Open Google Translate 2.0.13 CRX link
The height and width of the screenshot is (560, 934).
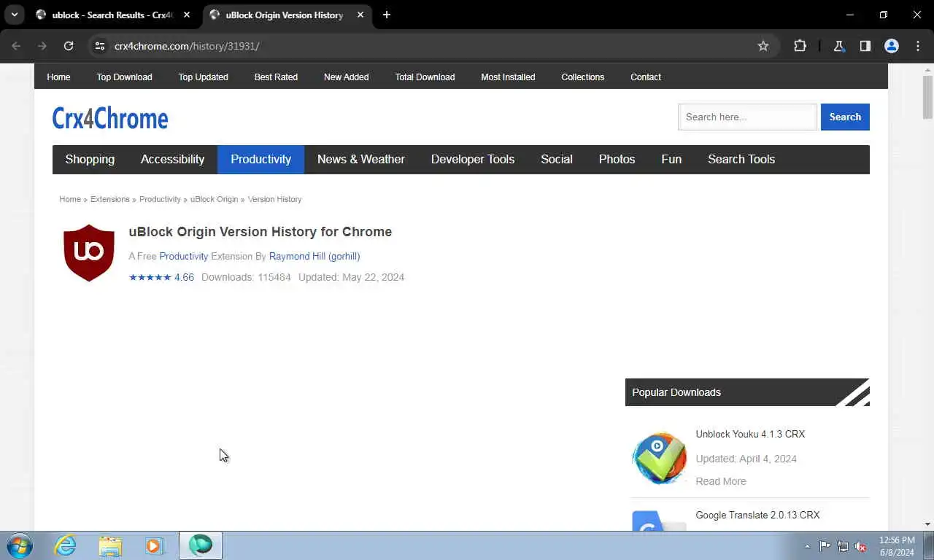point(757,515)
